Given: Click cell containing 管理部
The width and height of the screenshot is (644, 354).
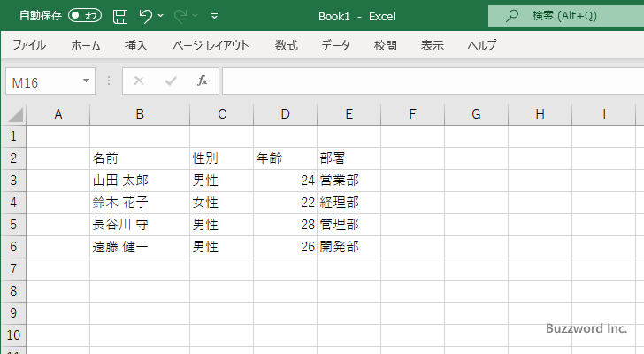Looking at the screenshot, I should click(x=349, y=225).
